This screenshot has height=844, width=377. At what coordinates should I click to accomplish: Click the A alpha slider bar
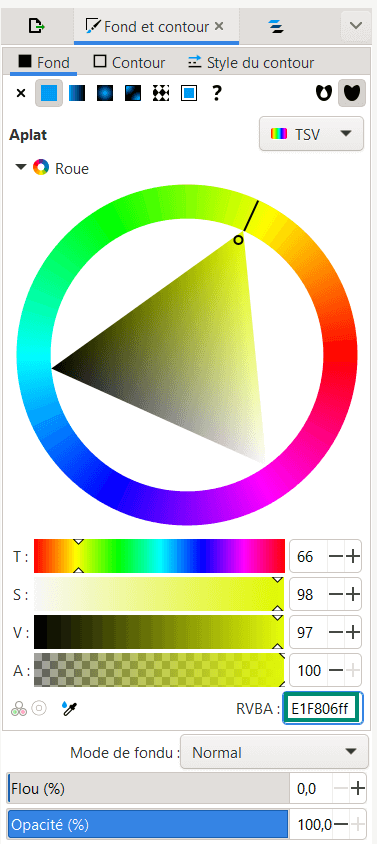159,670
